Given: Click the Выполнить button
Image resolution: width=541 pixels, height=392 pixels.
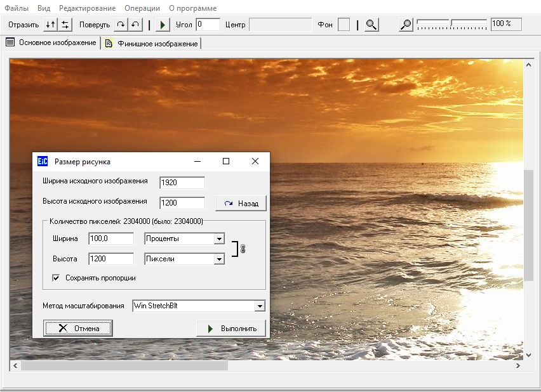Looking at the screenshot, I should [231, 329].
